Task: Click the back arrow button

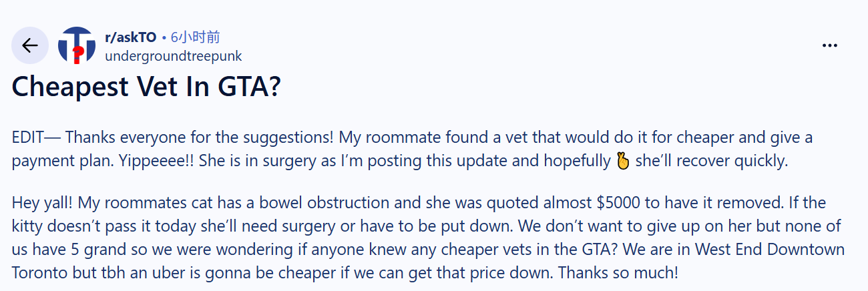Action: [x=30, y=45]
